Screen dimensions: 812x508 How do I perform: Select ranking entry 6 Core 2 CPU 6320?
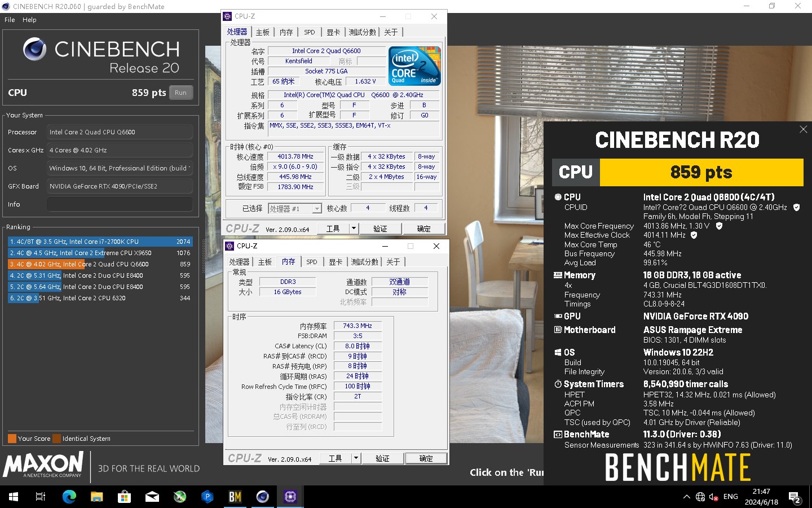coord(100,298)
